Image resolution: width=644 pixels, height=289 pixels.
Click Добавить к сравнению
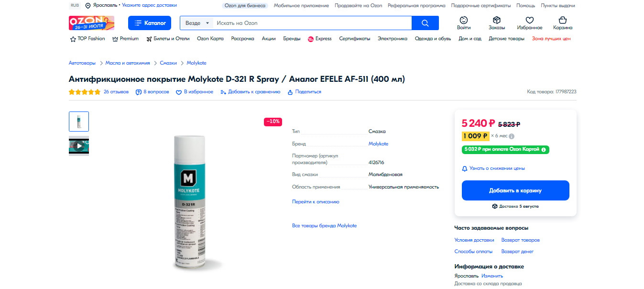250,92
